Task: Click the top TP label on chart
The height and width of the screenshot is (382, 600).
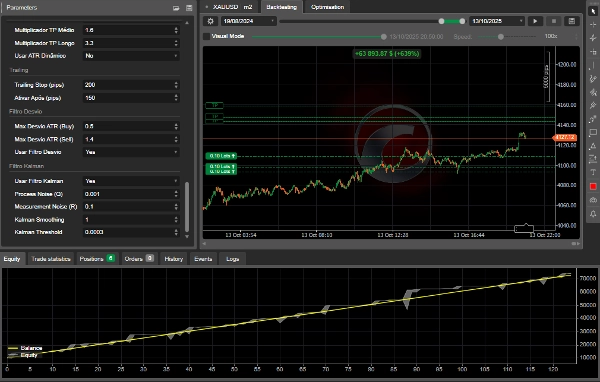Action: click(x=215, y=105)
